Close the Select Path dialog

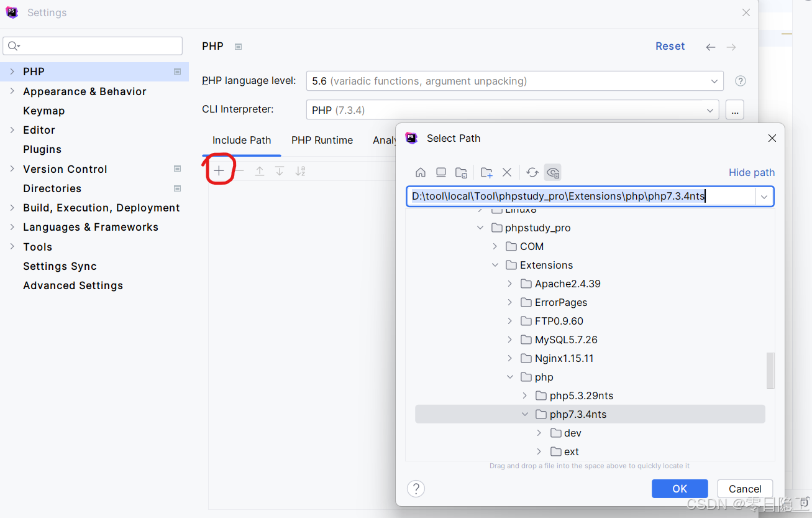coord(772,138)
